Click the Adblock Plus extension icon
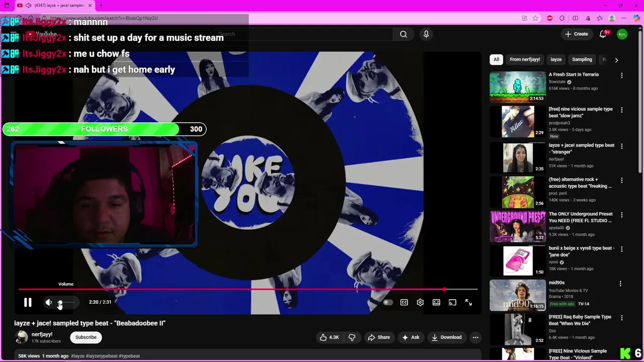Screen dimensions: 644x362 [x=549, y=18]
